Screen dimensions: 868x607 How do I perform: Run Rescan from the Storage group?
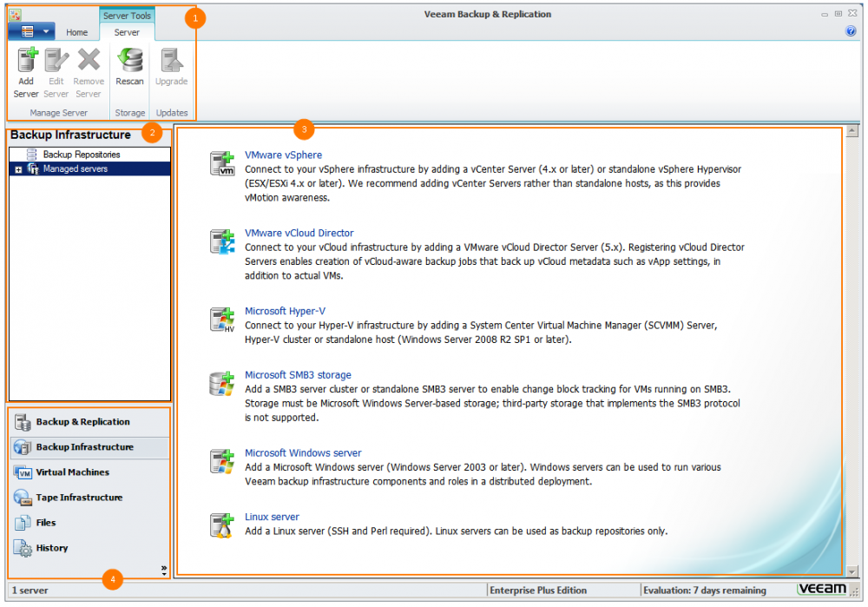pos(130,68)
